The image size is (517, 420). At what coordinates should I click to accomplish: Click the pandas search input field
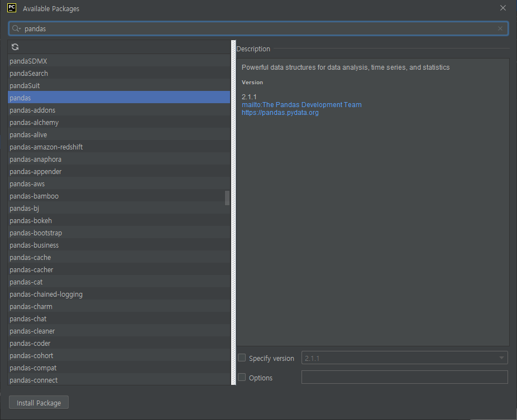point(258,28)
